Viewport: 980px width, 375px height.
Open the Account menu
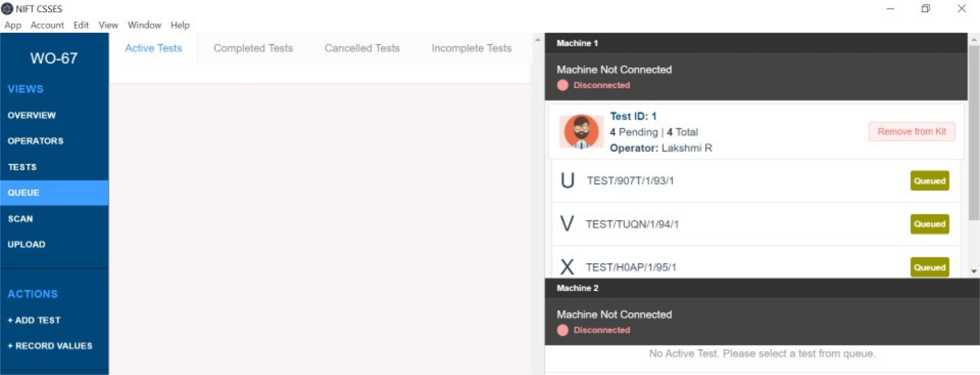pyautogui.click(x=47, y=25)
